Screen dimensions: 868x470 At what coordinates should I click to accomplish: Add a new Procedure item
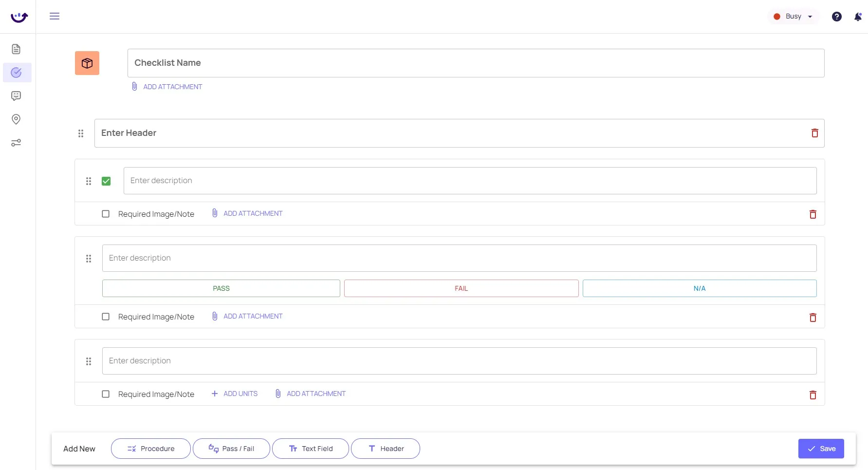click(x=151, y=449)
